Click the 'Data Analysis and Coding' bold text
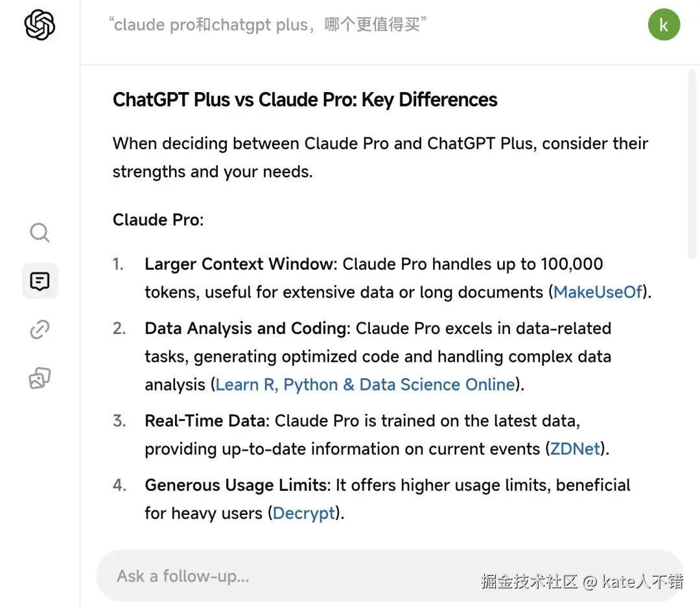Image resolution: width=700 pixels, height=607 pixels. pos(246,328)
